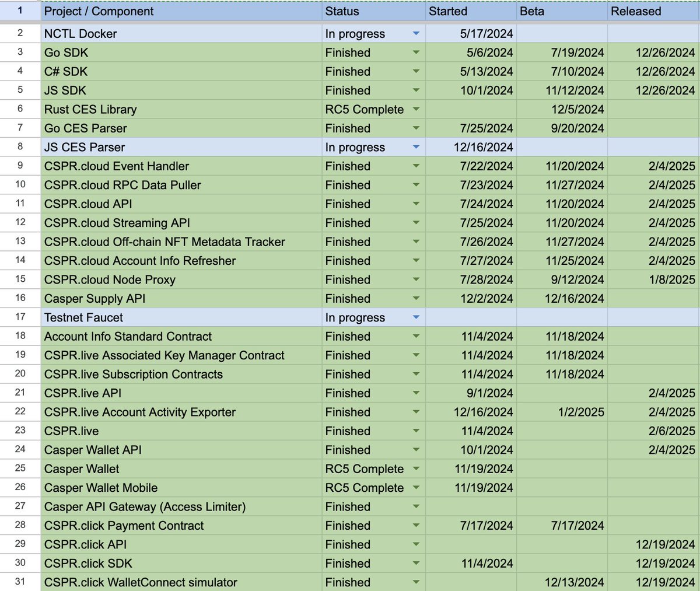Open status dropdown for CSPR.cloud API
Viewport: 700px width, 591px height.
pyautogui.click(x=416, y=204)
